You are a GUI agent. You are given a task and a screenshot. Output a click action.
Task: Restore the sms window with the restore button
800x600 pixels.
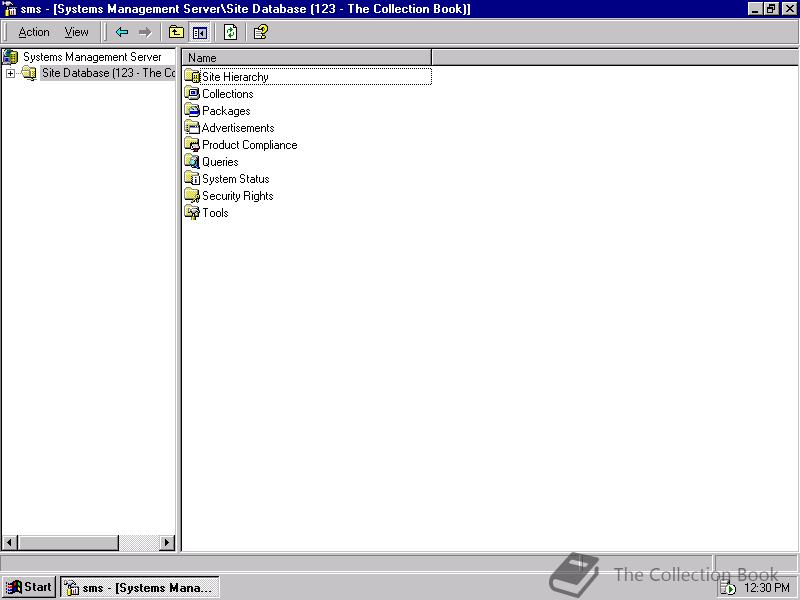pyautogui.click(x=771, y=9)
